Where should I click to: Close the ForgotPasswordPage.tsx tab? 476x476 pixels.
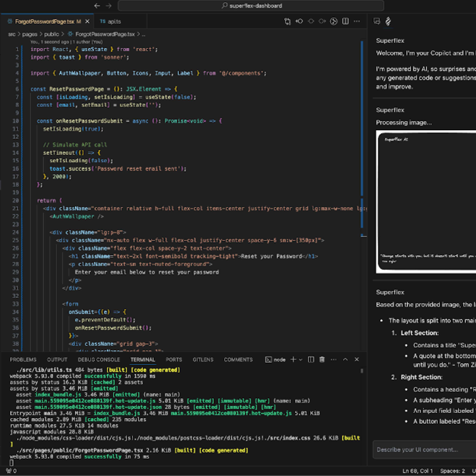click(x=87, y=22)
